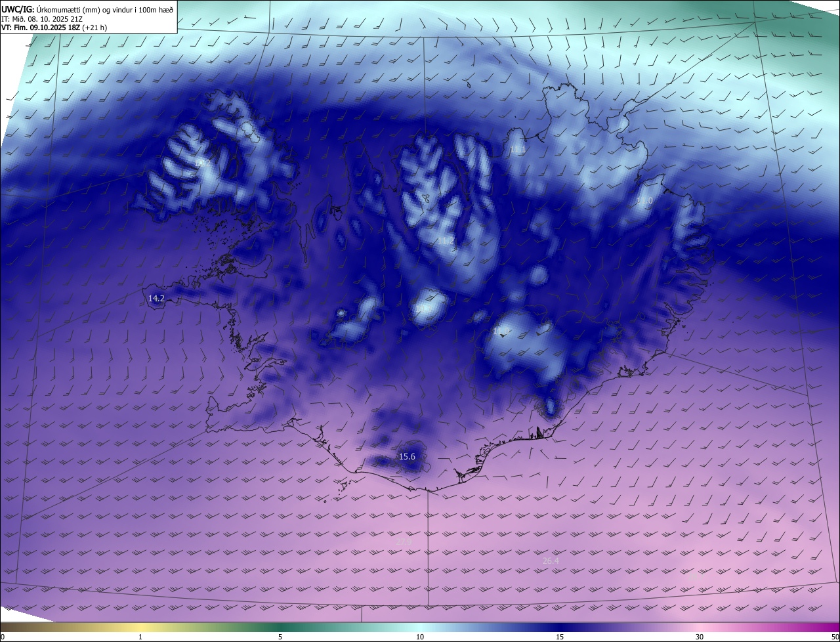This screenshot has height=642, width=840.
Task: Click the colorbar tick label '30'
Action: (x=700, y=637)
